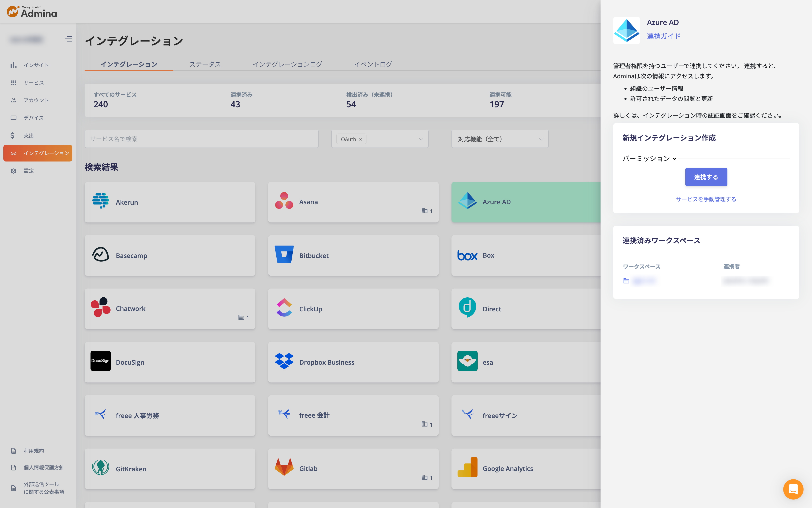Select the インテグレーション tab
Image resolution: width=812 pixels, height=508 pixels.
pyautogui.click(x=129, y=64)
